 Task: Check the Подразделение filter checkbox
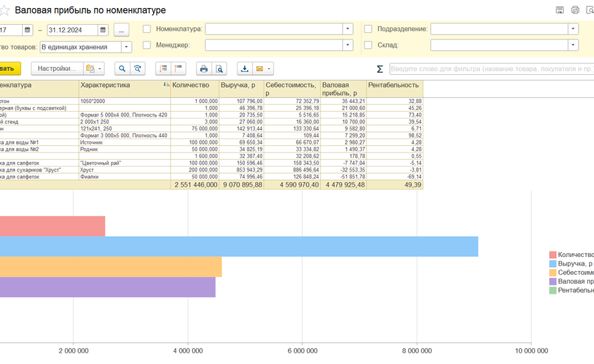point(368,29)
